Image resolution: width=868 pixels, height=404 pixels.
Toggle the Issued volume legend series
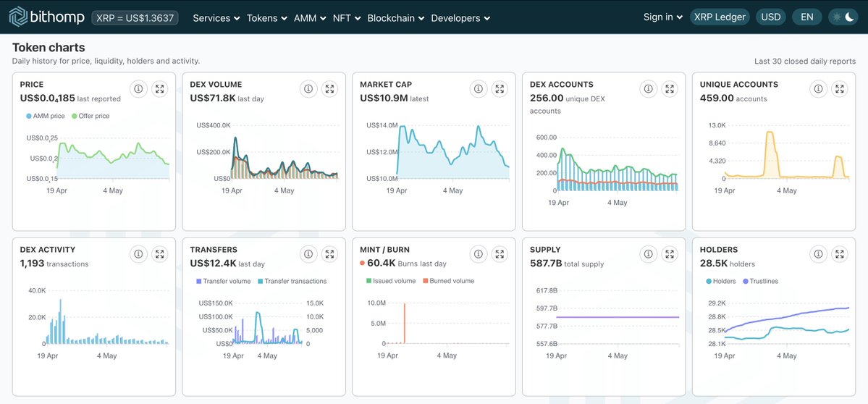391,281
